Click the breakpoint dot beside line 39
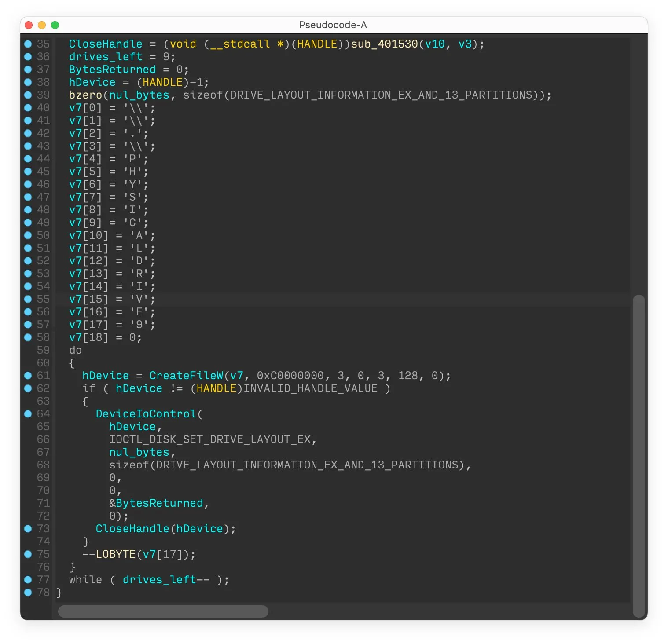The height and width of the screenshot is (644, 668). coord(28,95)
